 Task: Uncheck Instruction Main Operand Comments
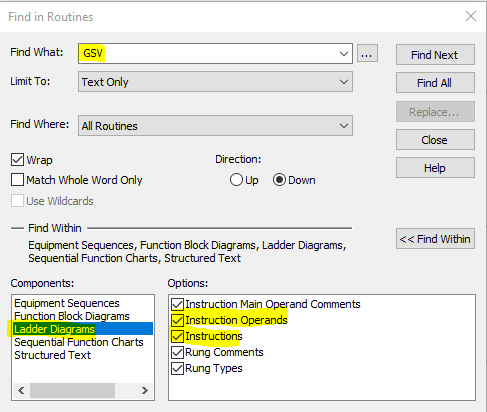(x=177, y=304)
